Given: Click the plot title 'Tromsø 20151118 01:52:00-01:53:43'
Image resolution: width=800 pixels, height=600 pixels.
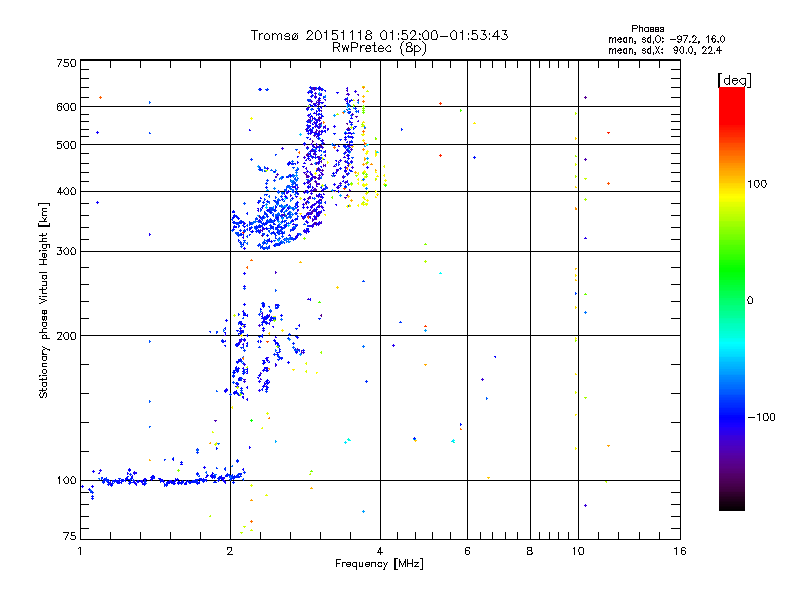Looking at the screenshot, I should [x=379, y=35].
